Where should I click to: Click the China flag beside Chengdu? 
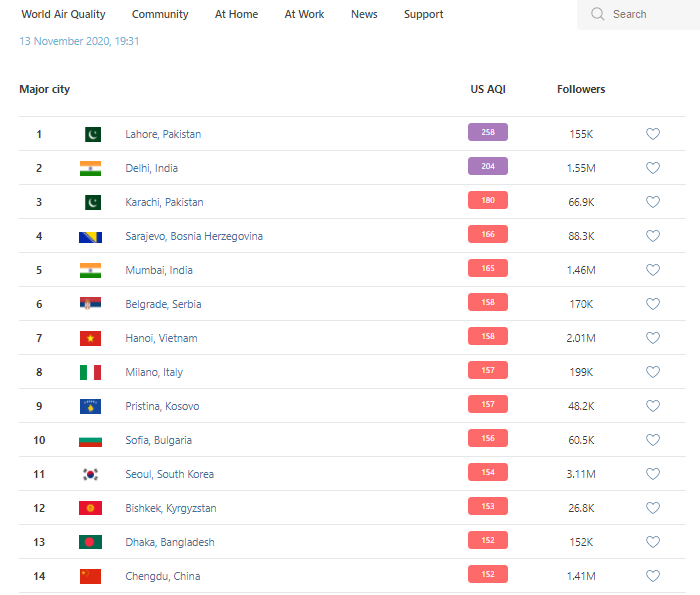click(91, 576)
